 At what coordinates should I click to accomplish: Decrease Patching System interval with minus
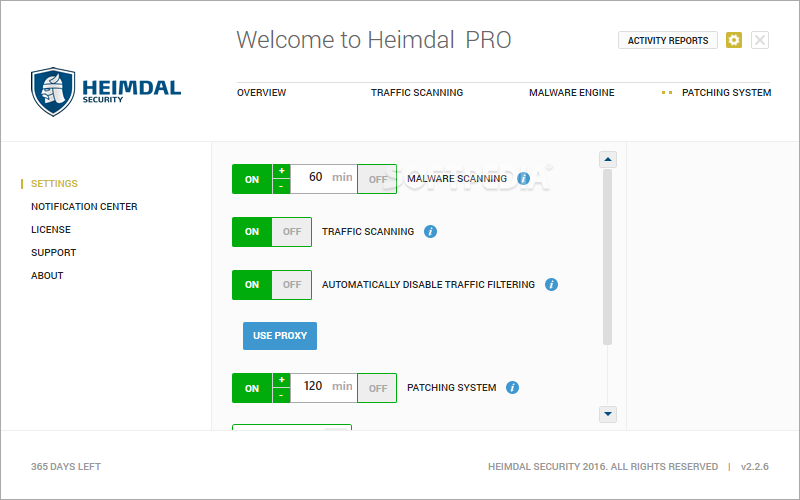282,395
